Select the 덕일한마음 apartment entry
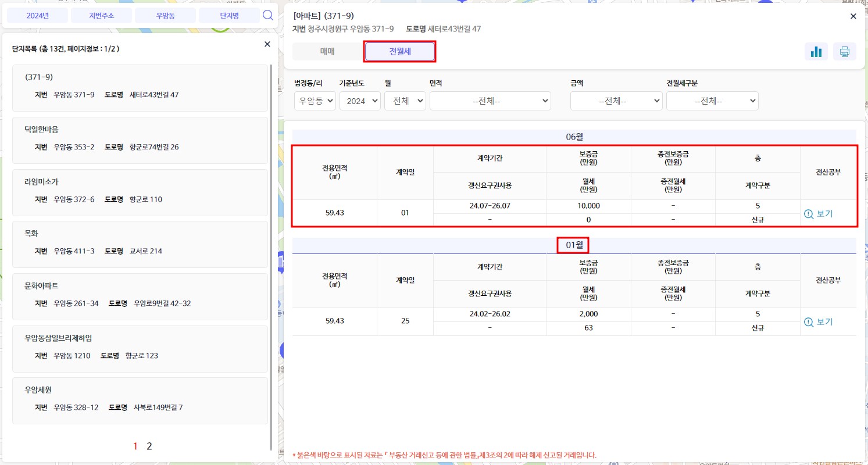This screenshot has width=868, height=465. coord(140,140)
